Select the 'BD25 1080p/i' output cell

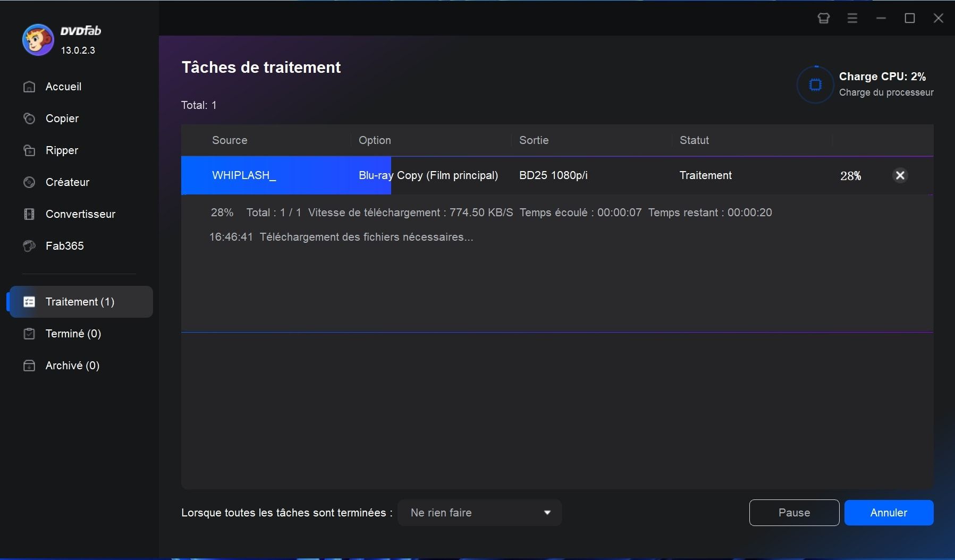[553, 175]
